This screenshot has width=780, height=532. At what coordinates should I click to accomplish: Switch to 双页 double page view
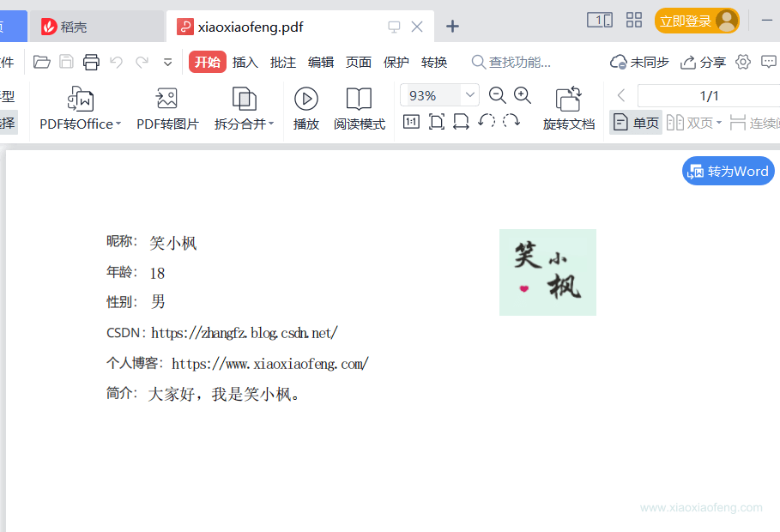pos(694,123)
